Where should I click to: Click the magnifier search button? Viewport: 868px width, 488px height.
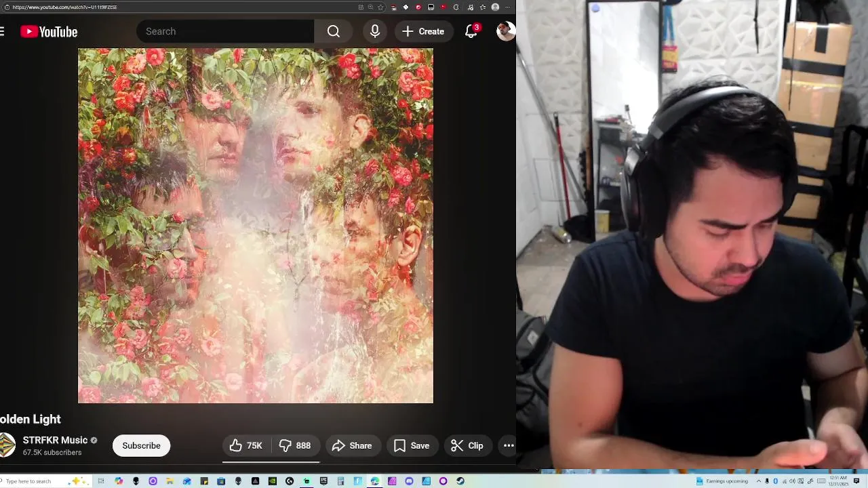click(333, 31)
